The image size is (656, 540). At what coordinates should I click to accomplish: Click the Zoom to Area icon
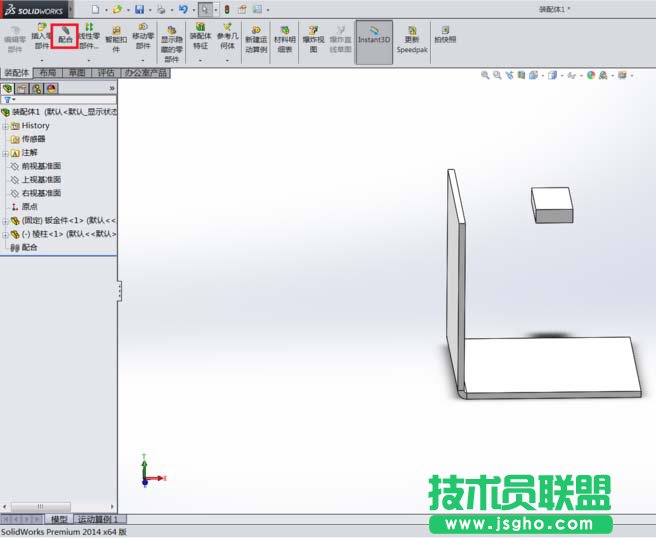click(497, 75)
